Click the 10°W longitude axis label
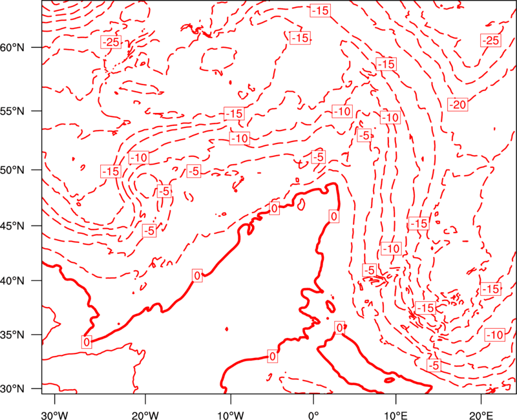517x420 pixels. click(x=231, y=415)
